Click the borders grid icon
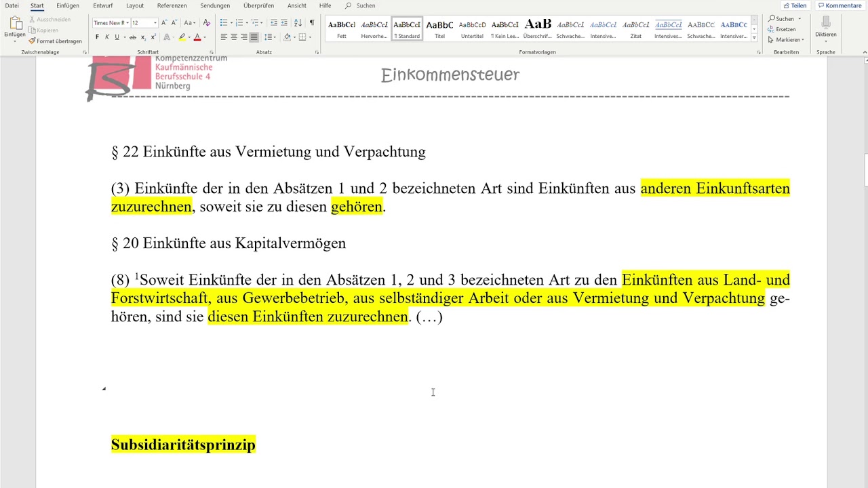This screenshot has width=868, height=488. pos(302,37)
